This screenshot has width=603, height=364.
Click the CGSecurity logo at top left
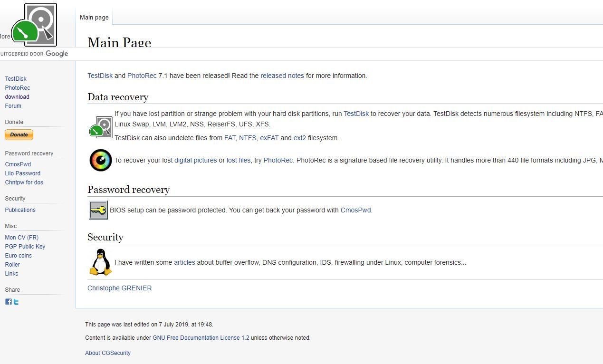34,24
